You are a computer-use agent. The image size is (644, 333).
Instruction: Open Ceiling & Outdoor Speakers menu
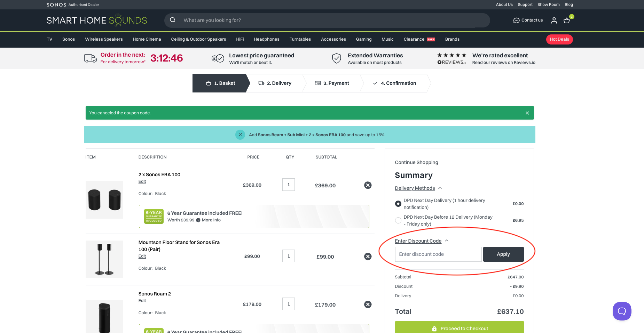pyautogui.click(x=198, y=39)
